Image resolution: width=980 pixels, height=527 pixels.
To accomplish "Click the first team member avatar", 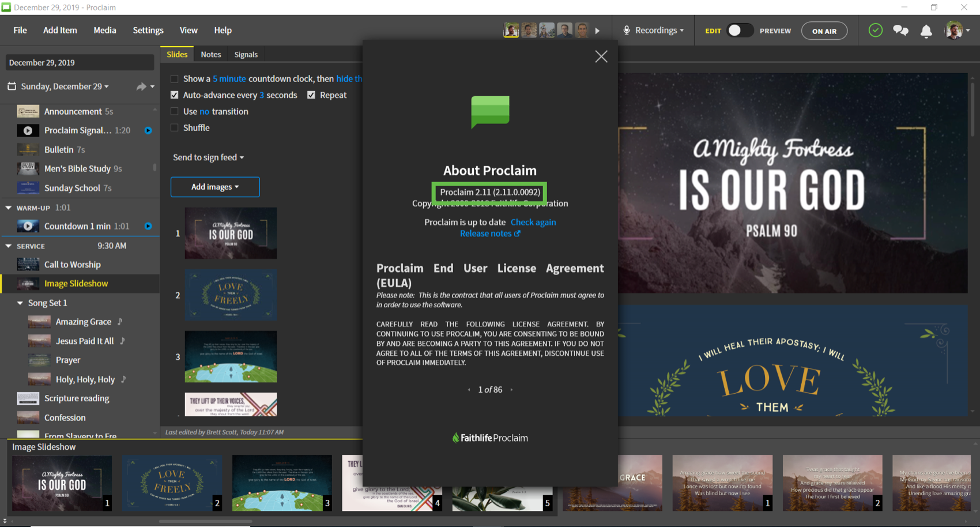I will [511, 30].
